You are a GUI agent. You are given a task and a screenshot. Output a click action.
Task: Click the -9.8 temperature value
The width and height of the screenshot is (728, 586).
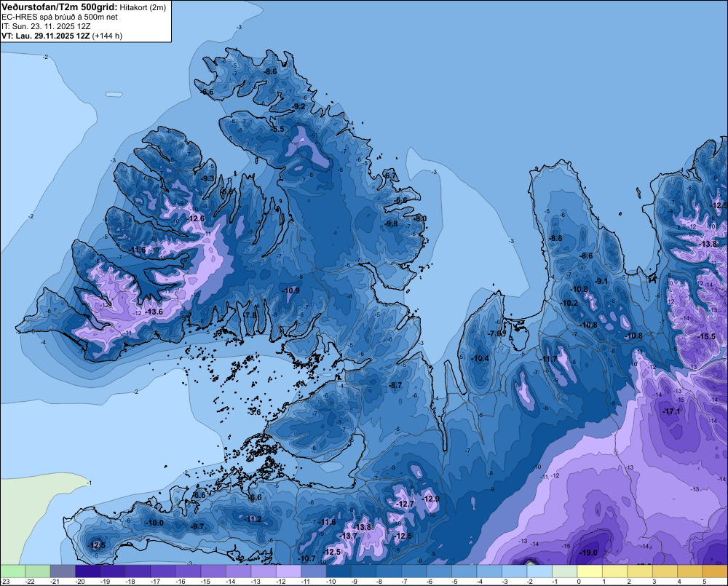click(x=392, y=223)
